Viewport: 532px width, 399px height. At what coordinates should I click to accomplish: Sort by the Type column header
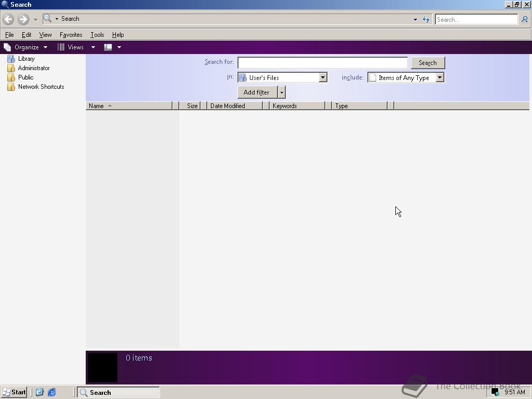(x=359, y=106)
